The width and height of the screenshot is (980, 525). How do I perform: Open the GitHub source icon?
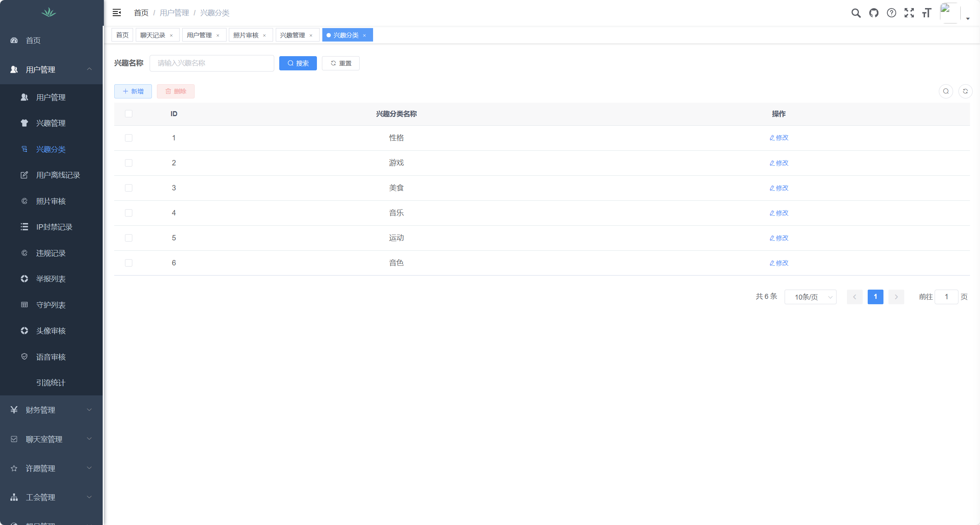coord(874,13)
